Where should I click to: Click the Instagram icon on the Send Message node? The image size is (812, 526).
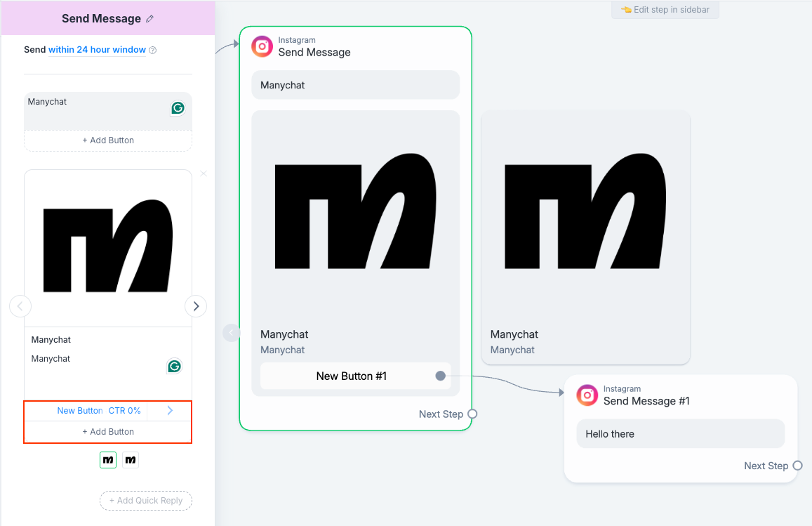[262, 46]
